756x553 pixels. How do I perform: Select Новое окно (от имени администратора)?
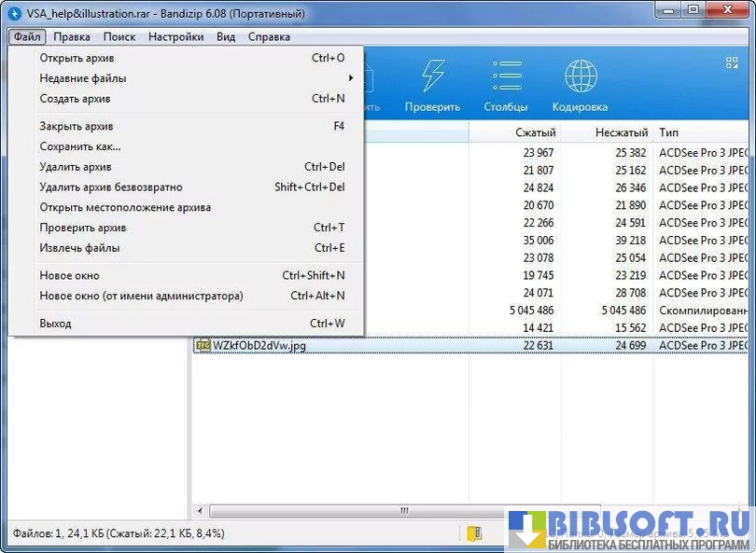141,296
